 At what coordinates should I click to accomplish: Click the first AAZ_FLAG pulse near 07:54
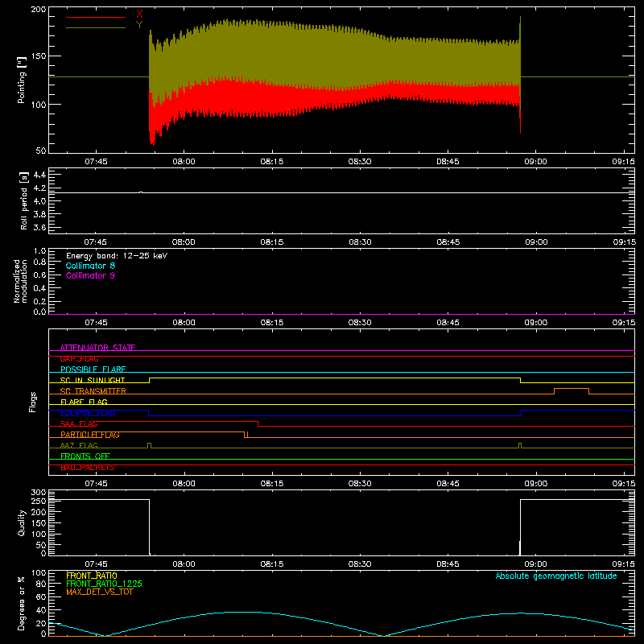click(149, 445)
